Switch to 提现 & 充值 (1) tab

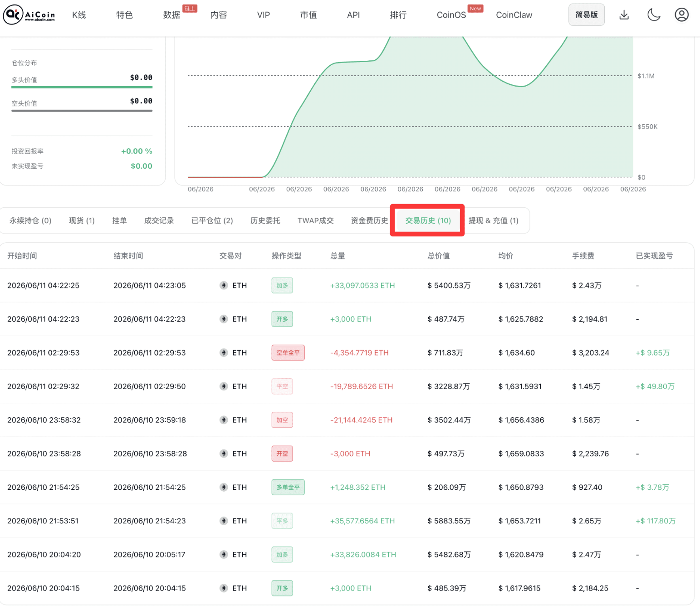click(493, 220)
